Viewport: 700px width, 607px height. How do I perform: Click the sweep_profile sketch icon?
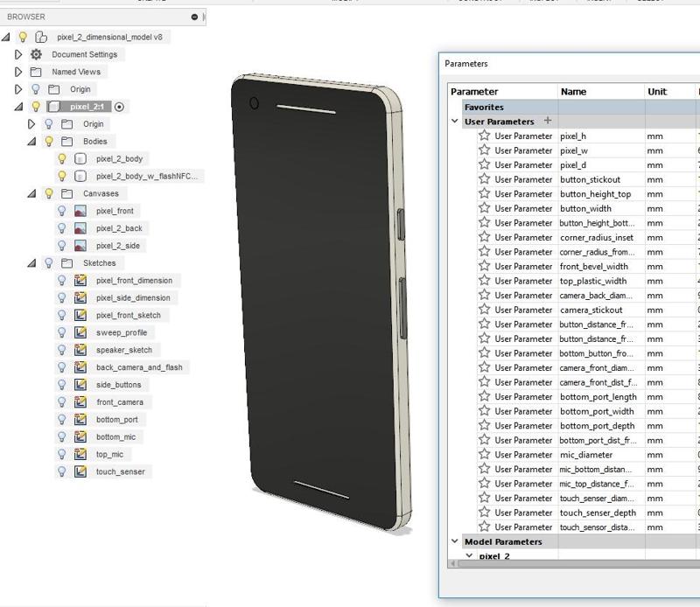80,332
